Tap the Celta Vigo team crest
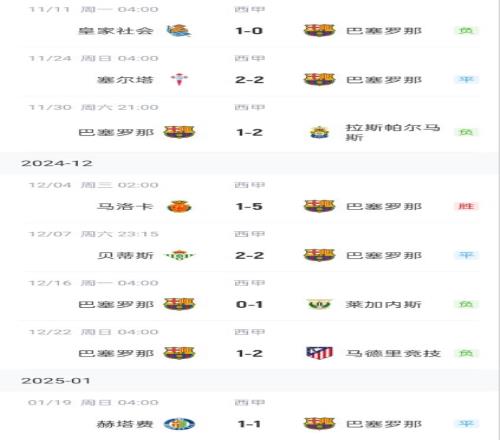This screenshot has height=440, width=500. pyautogui.click(x=179, y=79)
